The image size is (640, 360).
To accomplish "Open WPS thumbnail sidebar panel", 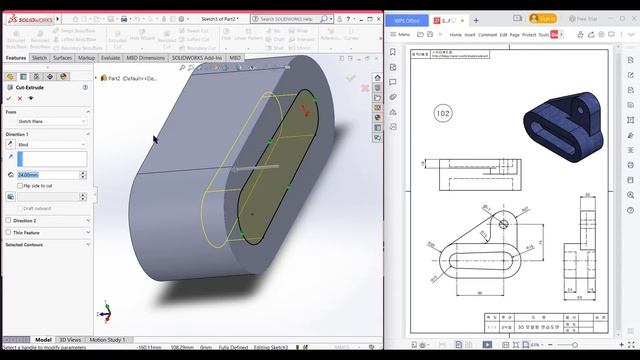I will pyautogui.click(x=393, y=67).
